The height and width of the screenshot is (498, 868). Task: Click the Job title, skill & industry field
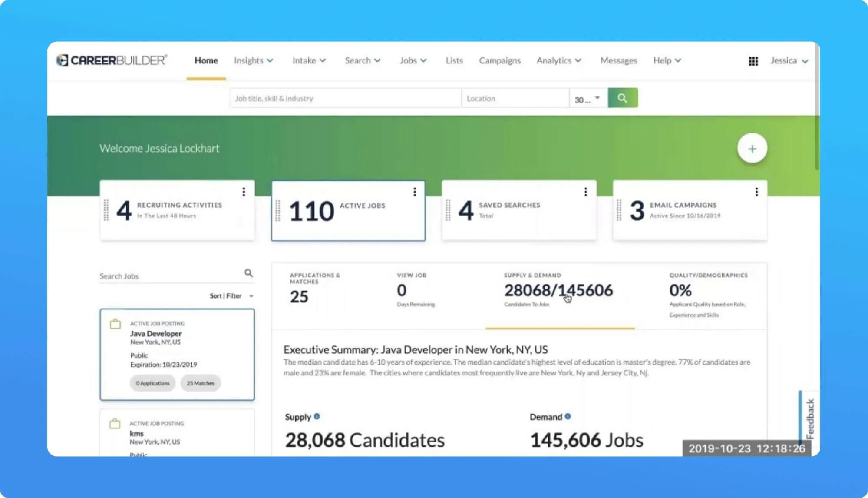point(345,98)
